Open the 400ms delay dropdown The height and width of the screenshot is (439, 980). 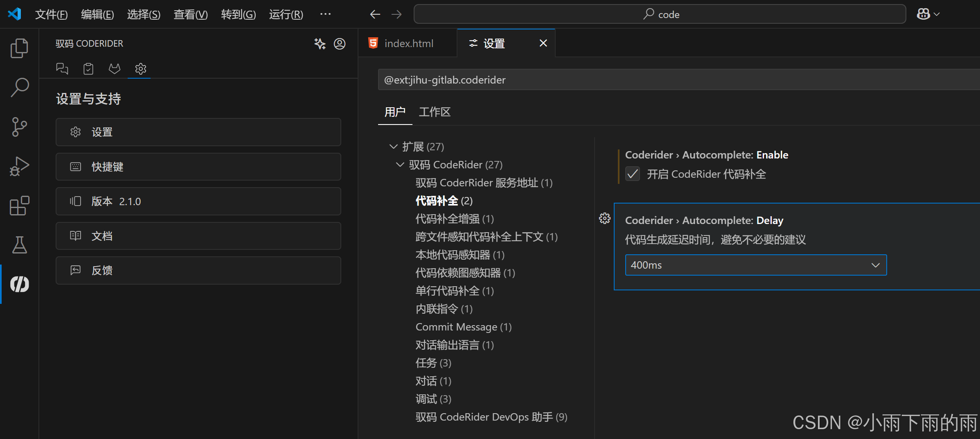[x=756, y=265]
